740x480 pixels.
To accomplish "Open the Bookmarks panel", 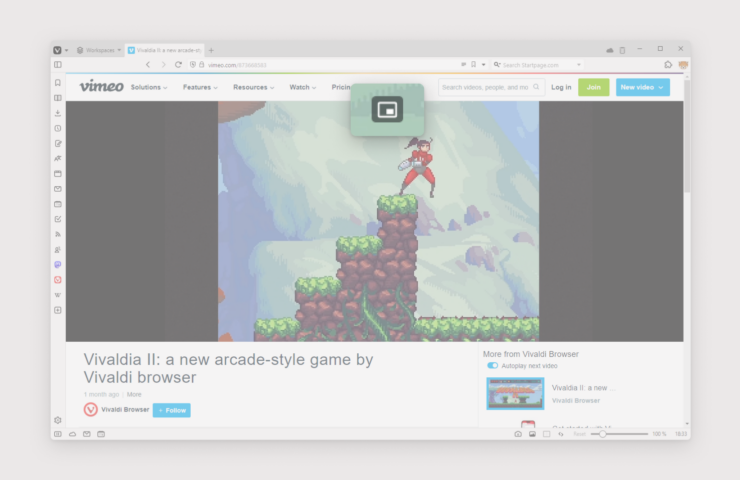I will point(58,83).
